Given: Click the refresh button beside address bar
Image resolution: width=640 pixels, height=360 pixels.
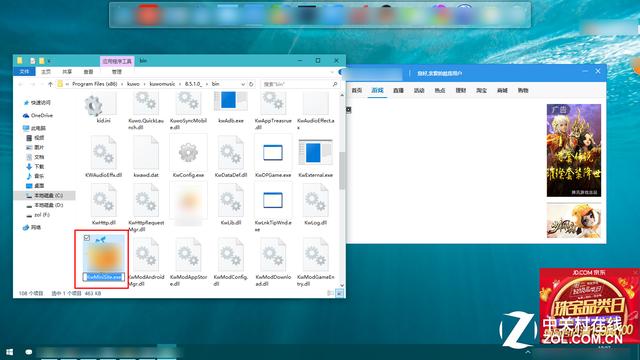Looking at the screenshot, I should pos(251,84).
